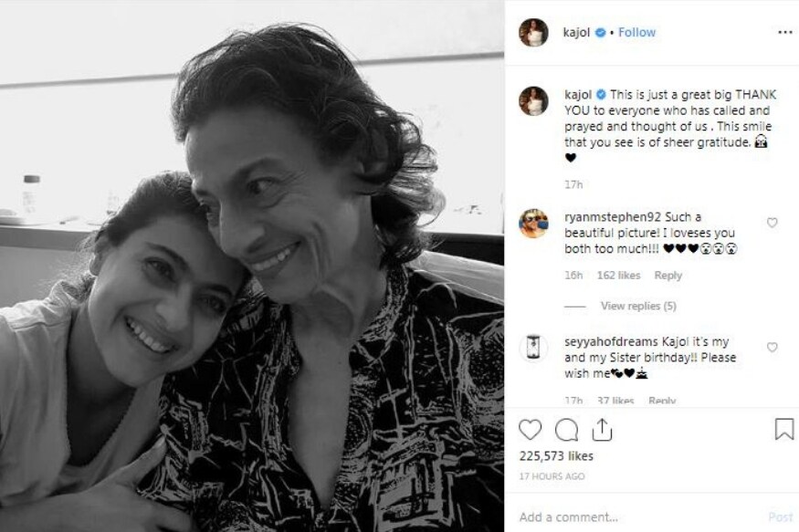Screen dimensions: 799x532
Task: Click the Add a comment text field
Action: point(630,516)
